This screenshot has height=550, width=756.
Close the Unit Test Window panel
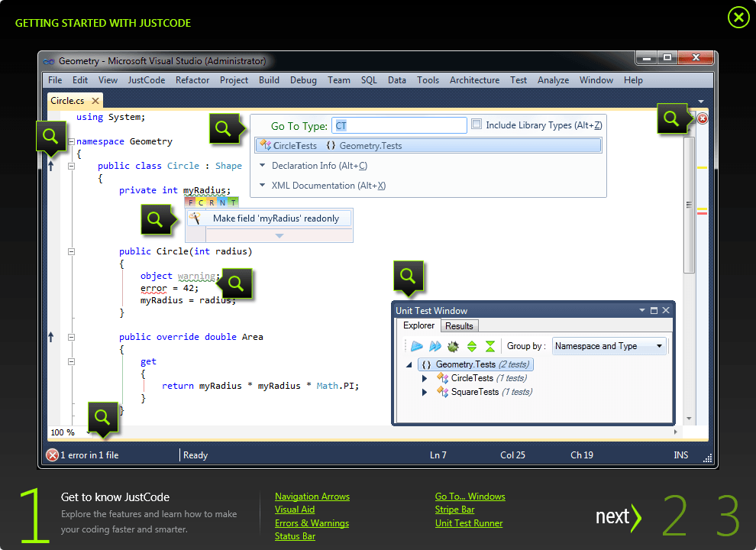point(666,310)
